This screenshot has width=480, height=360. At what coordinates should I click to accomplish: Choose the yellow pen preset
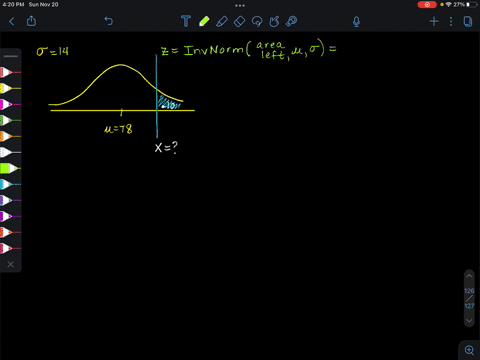pyautogui.click(x=10, y=88)
